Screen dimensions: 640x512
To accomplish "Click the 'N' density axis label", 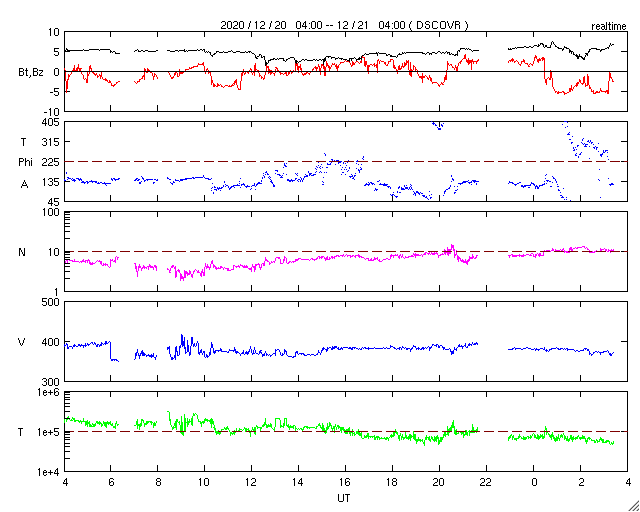I will (22, 252).
